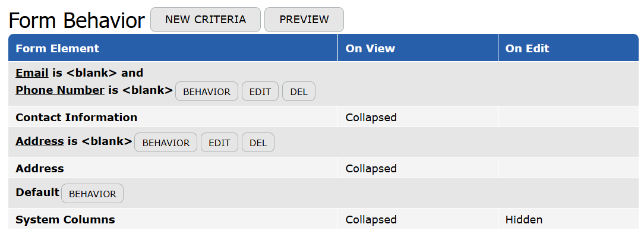Click the NEW CRITERIA button
The width and height of the screenshot is (644, 243).
tap(205, 20)
